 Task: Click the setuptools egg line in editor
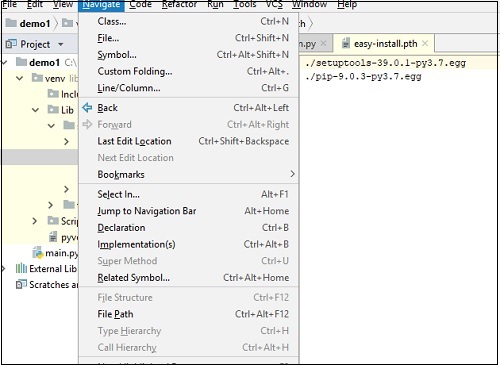tap(385, 63)
